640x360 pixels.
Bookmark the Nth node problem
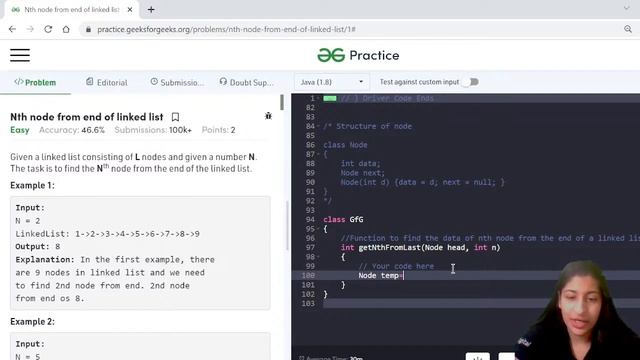(x=175, y=117)
